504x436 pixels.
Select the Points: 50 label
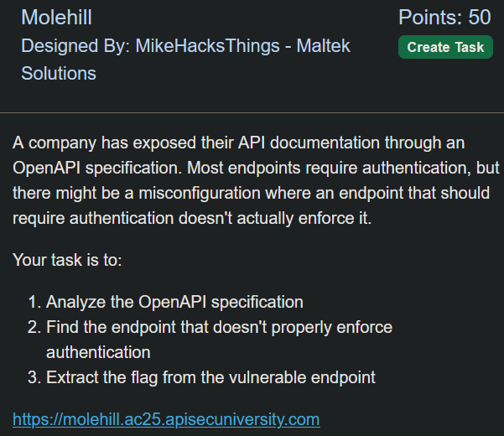tap(444, 17)
